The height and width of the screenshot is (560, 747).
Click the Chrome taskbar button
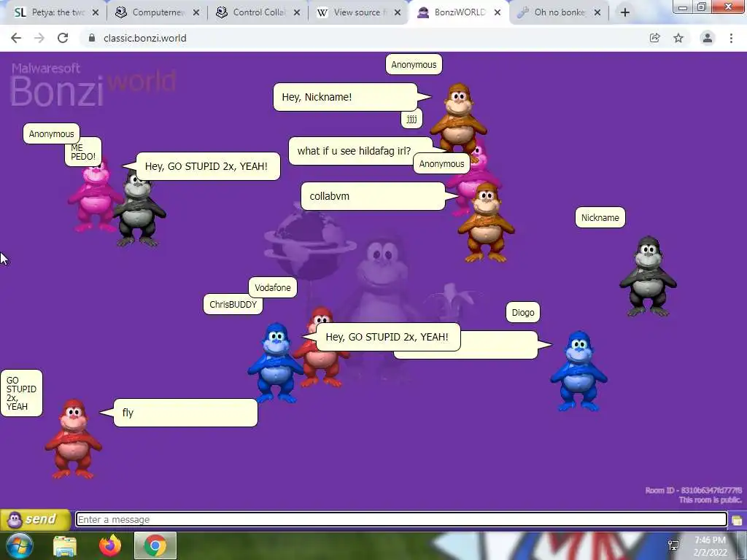pos(155,545)
